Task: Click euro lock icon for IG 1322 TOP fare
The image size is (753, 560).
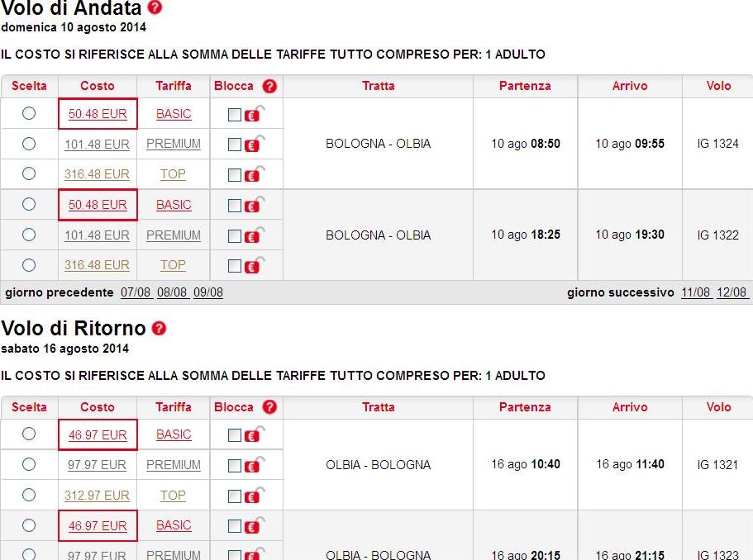Action: (254, 265)
